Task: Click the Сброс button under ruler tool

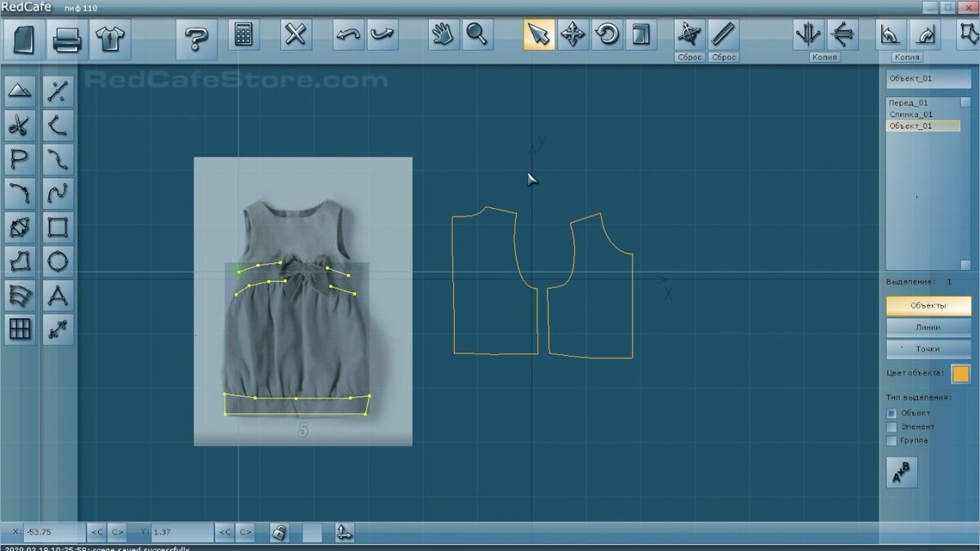Action: [724, 57]
